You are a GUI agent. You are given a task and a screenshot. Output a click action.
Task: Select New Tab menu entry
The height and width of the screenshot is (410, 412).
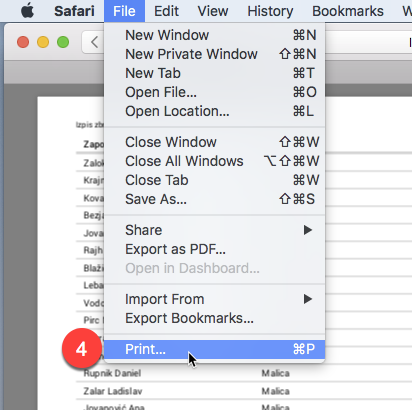pyautogui.click(x=215, y=73)
